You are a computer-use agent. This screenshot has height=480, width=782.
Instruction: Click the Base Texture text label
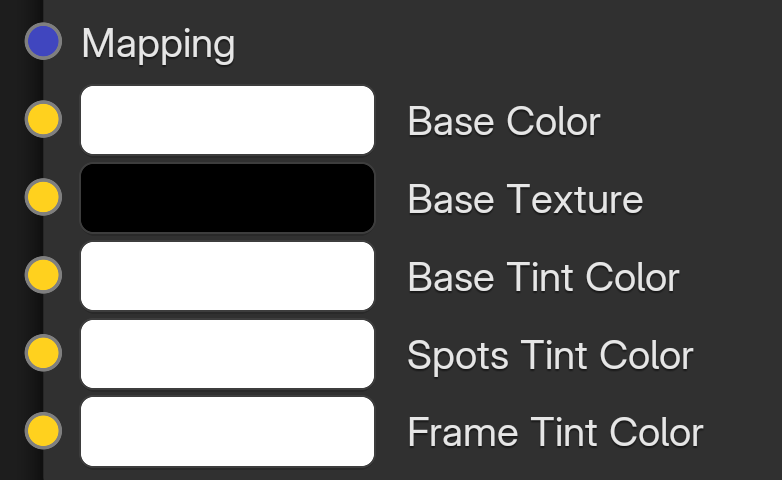pyautogui.click(x=525, y=199)
